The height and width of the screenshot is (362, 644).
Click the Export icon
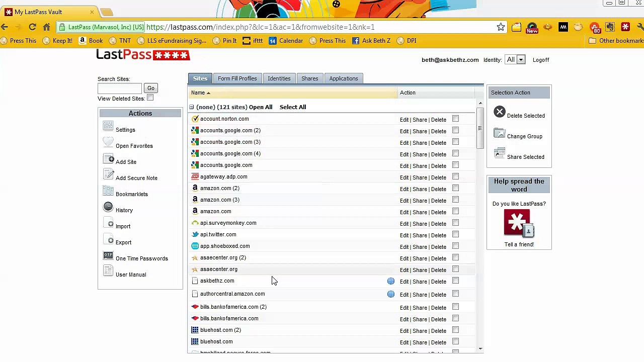[x=108, y=239]
